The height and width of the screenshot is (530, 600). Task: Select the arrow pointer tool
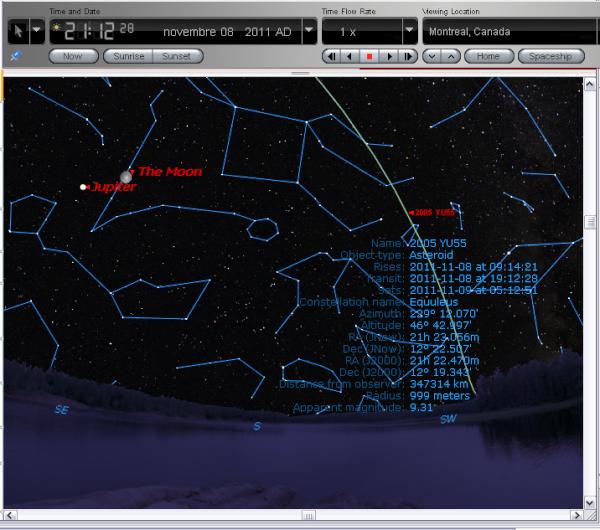tap(18, 31)
